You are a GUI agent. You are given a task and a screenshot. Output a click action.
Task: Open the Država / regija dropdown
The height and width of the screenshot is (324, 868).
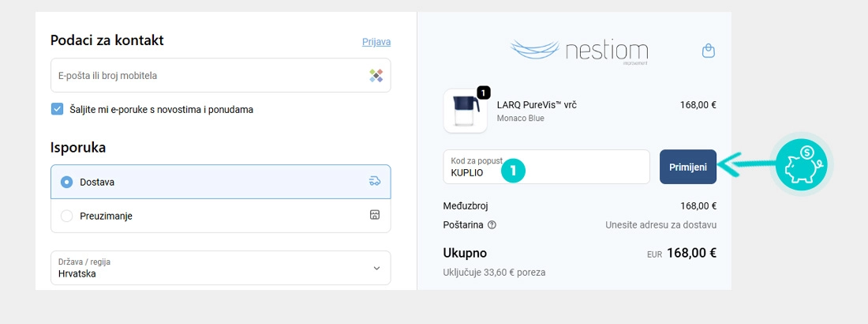click(220, 268)
